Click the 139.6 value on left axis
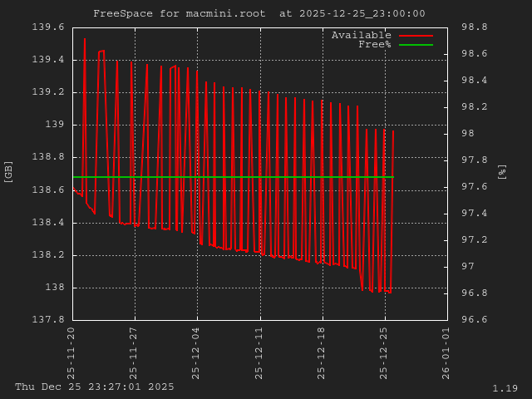The height and width of the screenshot is (399, 532). pos(47,27)
